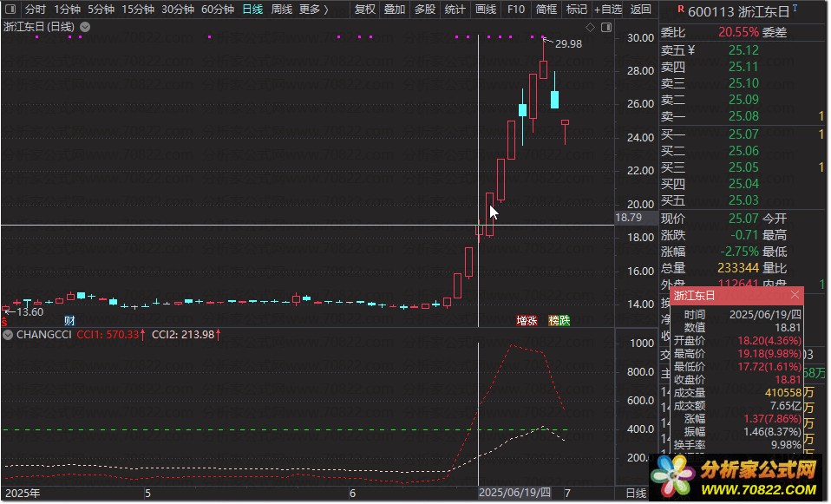
Task: Select the 1分钟 period tab
Action: point(67,10)
